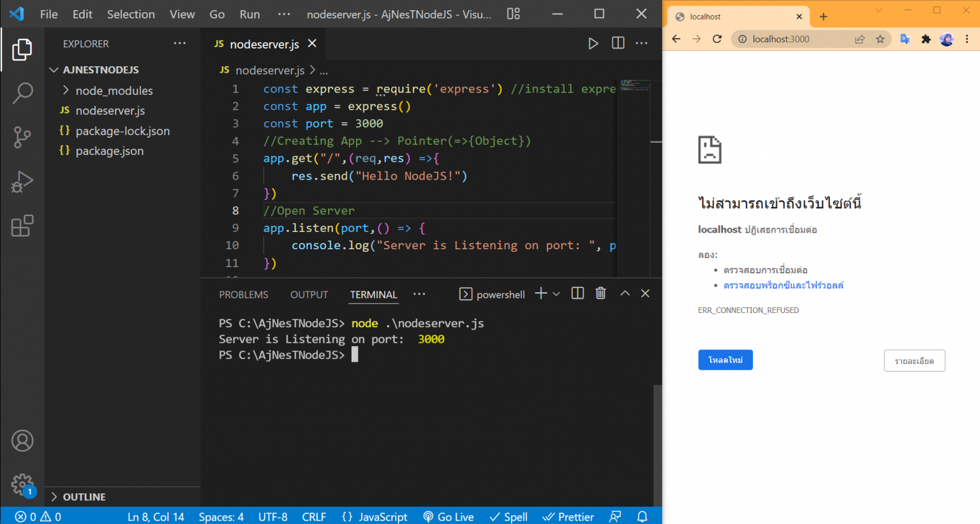Kill terminal with the trash icon
The image size is (980, 524).
tap(600, 293)
